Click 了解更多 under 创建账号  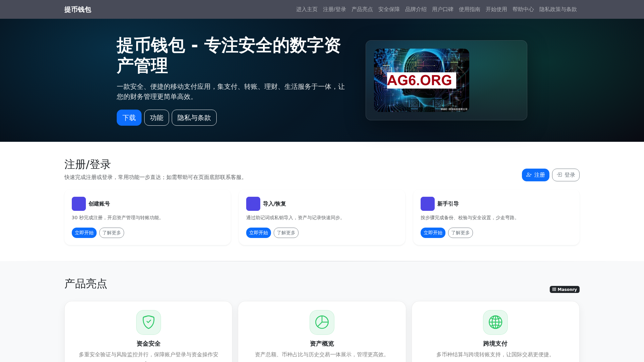click(112, 233)
